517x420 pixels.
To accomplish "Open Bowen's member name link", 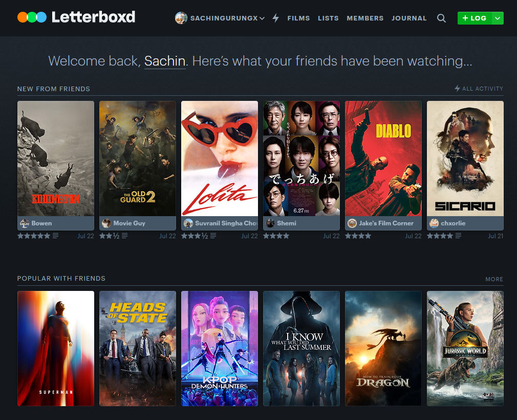I will click(41, 223).
